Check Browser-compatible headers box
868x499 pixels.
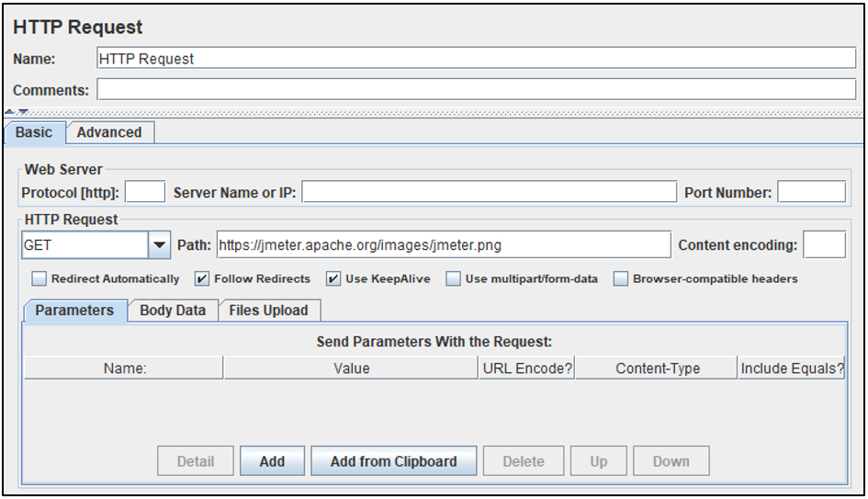(621, 278)
